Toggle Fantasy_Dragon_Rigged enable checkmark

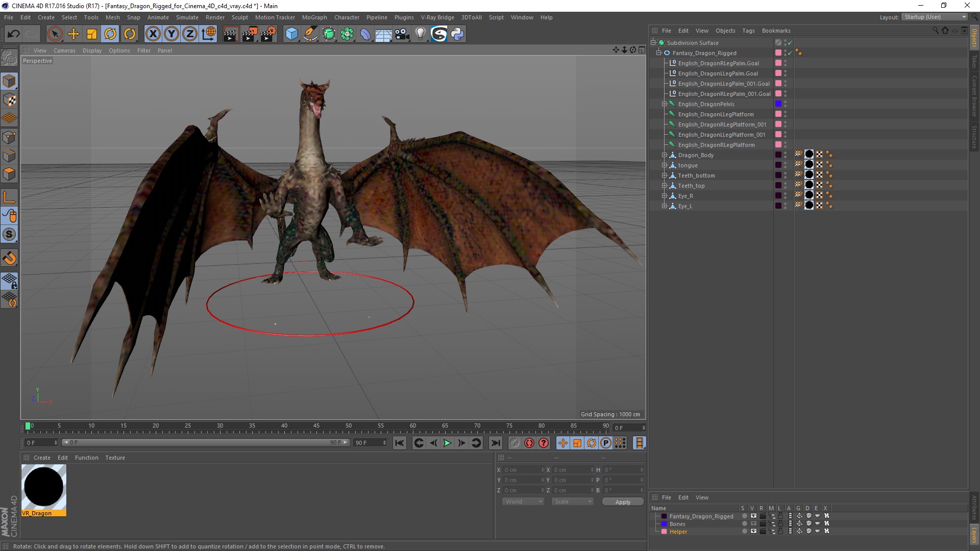790,53
